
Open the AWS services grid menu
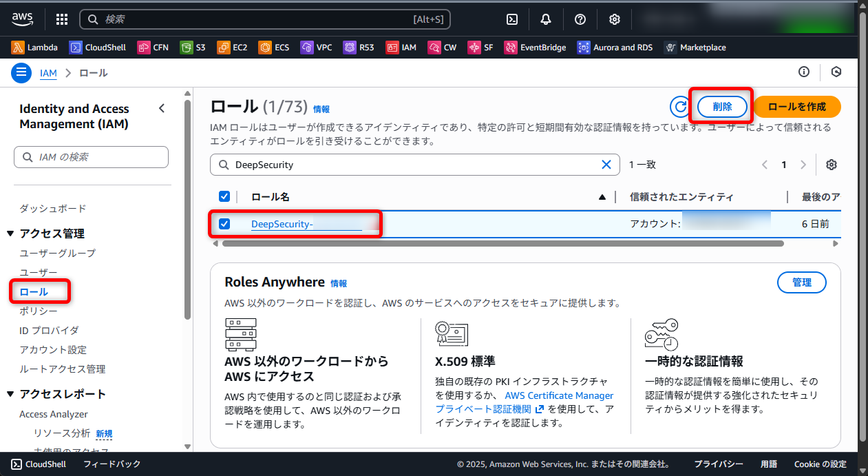click(x=61, y=19)
